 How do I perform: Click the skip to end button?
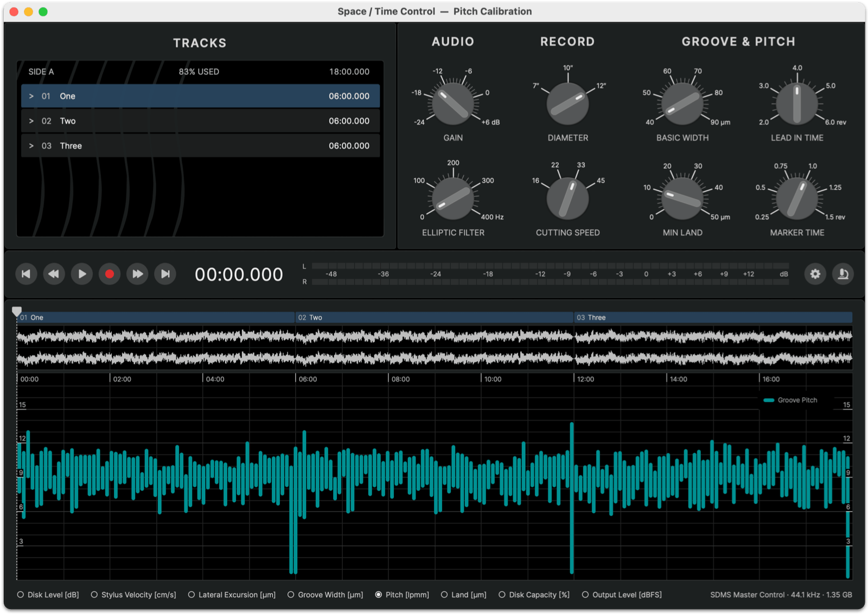click(x=165, y=274)
